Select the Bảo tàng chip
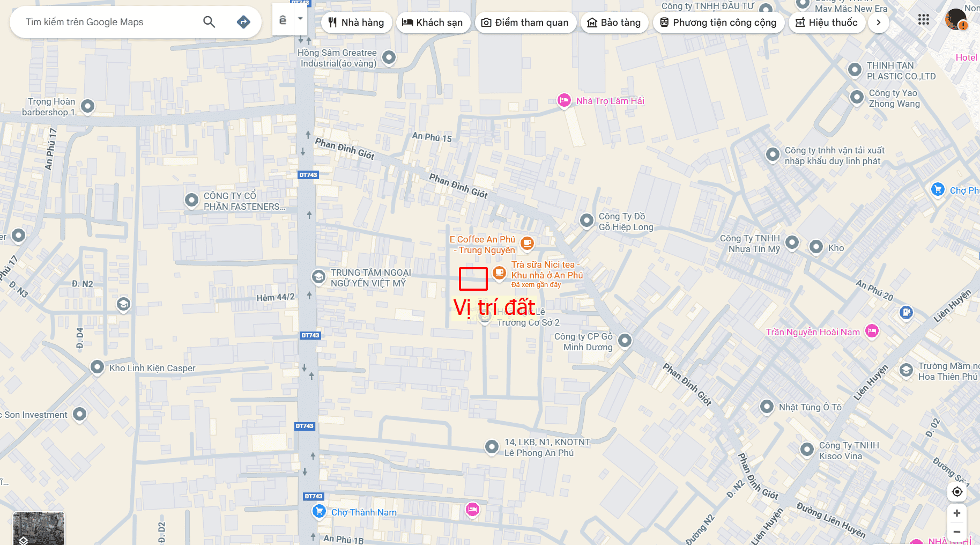Screen dimensions: 980x545 (x=614, y=23)
